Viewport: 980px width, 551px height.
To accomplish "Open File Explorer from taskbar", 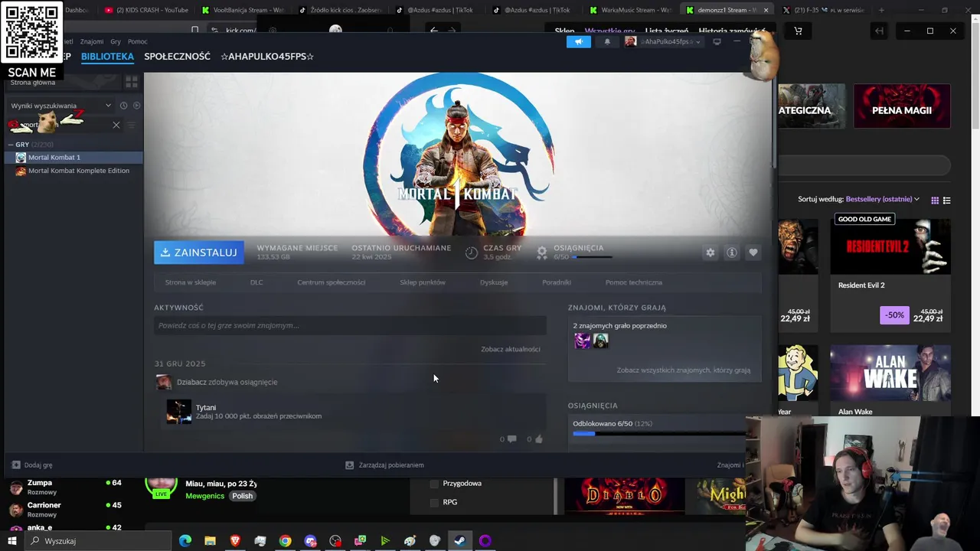I will pos(210,541).
